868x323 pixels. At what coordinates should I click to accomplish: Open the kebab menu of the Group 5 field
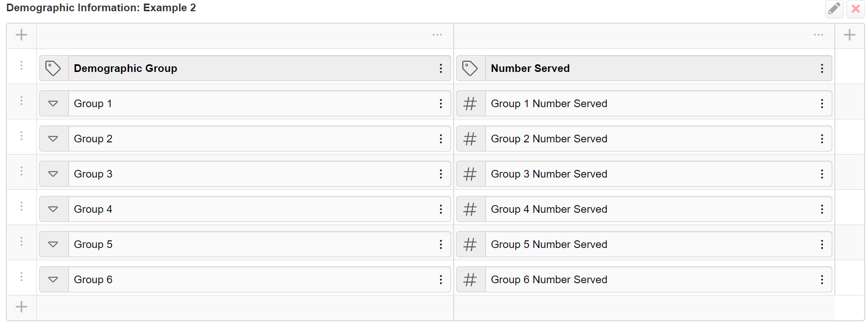coord(441,244)
